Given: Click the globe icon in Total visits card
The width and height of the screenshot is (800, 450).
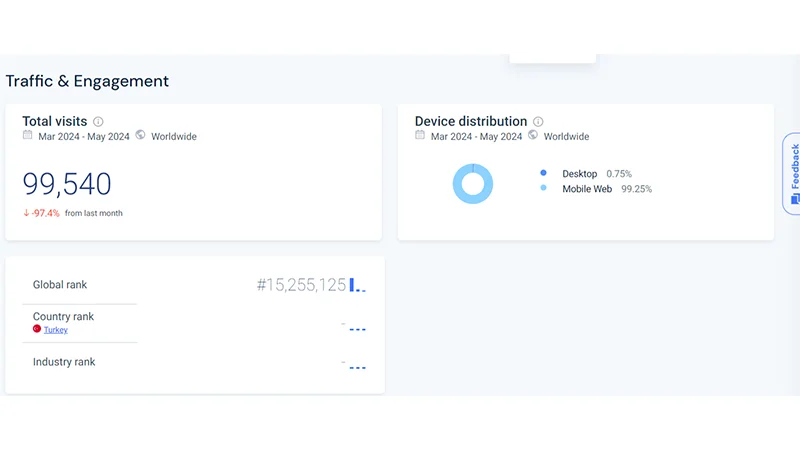Looking at the screenshot, I should click(141, 136).
